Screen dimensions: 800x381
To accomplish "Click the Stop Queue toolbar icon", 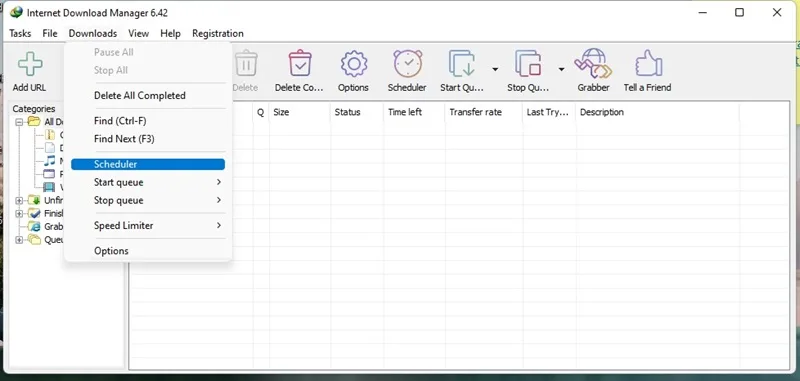I will coord(528,63).
